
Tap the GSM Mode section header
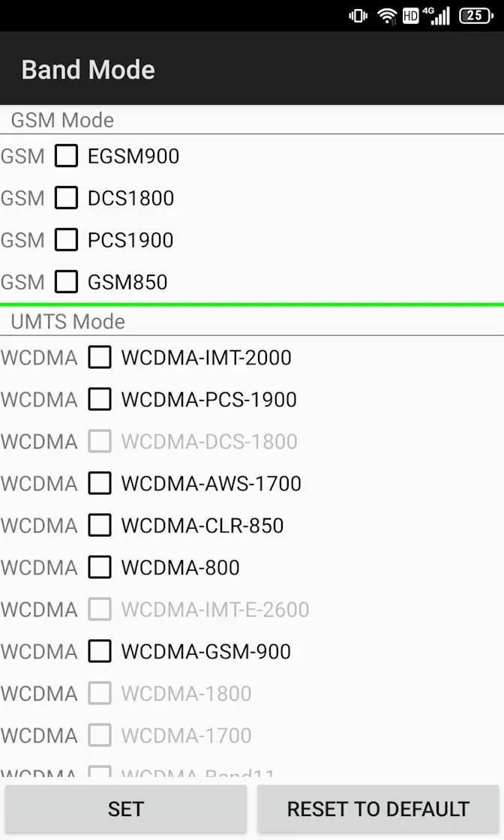[x=62, y=120]
